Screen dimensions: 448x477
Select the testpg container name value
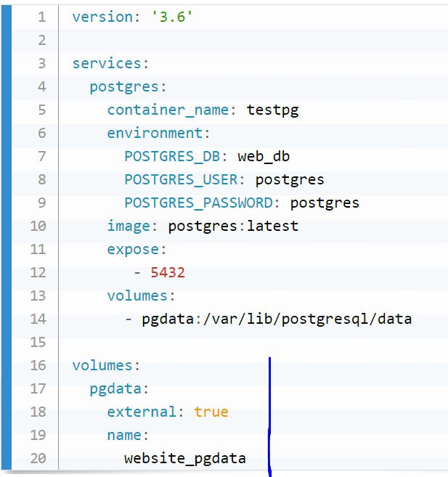point(272,110)
